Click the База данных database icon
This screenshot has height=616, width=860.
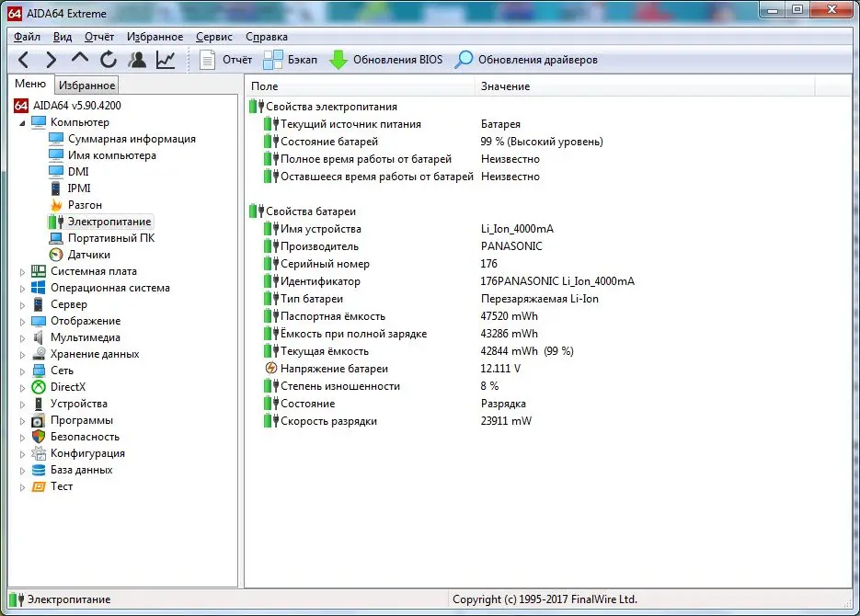(39, 470)
